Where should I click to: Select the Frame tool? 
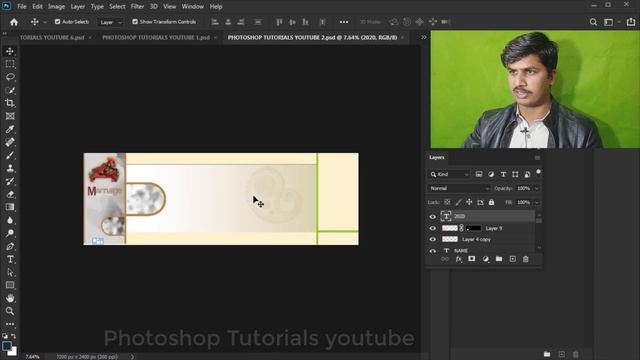point(10,116)
